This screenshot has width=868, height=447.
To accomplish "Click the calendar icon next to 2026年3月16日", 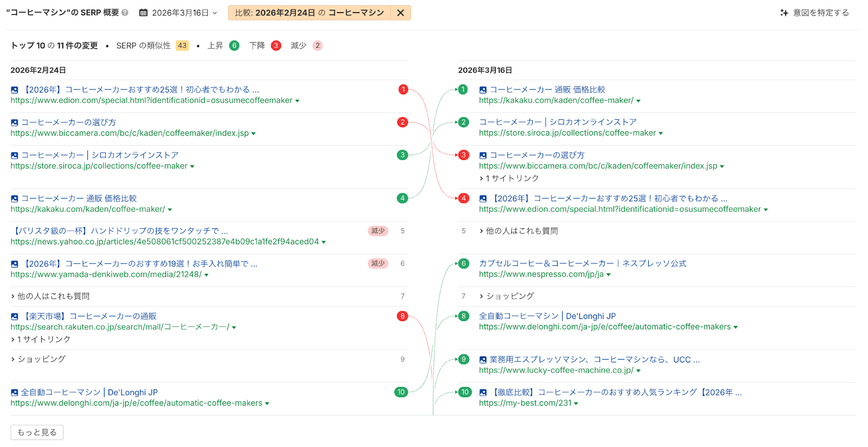I will 143,12.
